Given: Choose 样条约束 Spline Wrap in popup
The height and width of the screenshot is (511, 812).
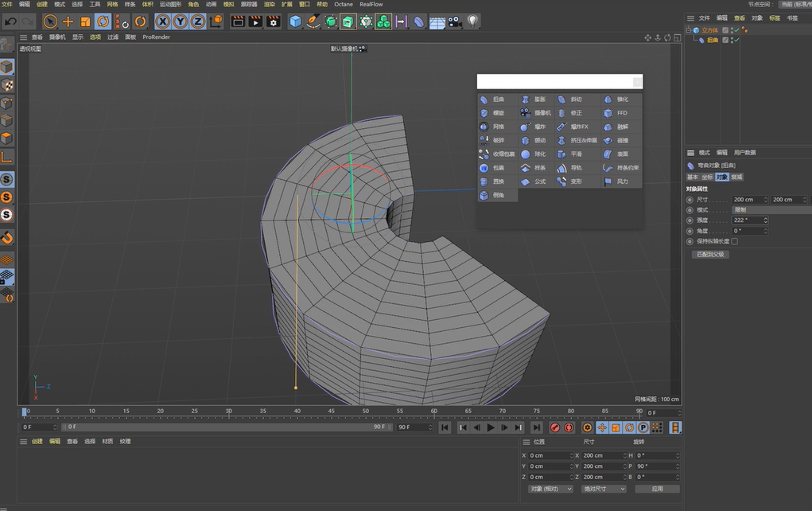Looking at the screenshot, I should (621, 168).
